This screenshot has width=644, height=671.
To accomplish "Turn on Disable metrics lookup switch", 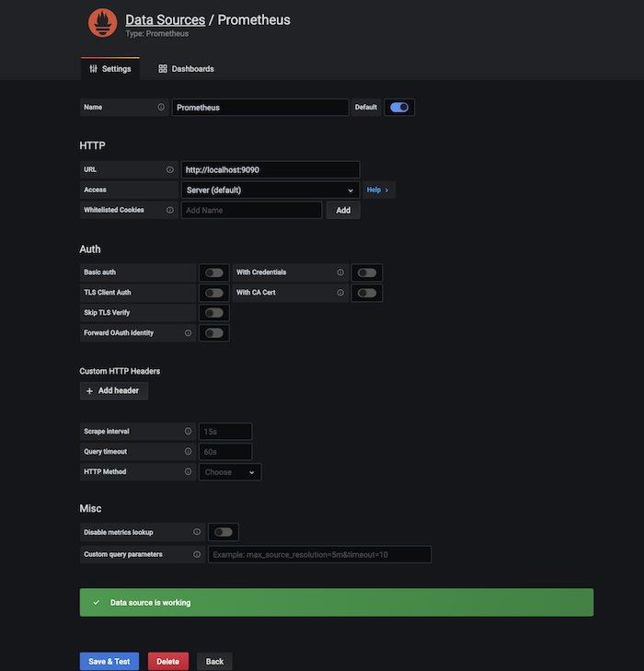I will (x=223, y=532).
